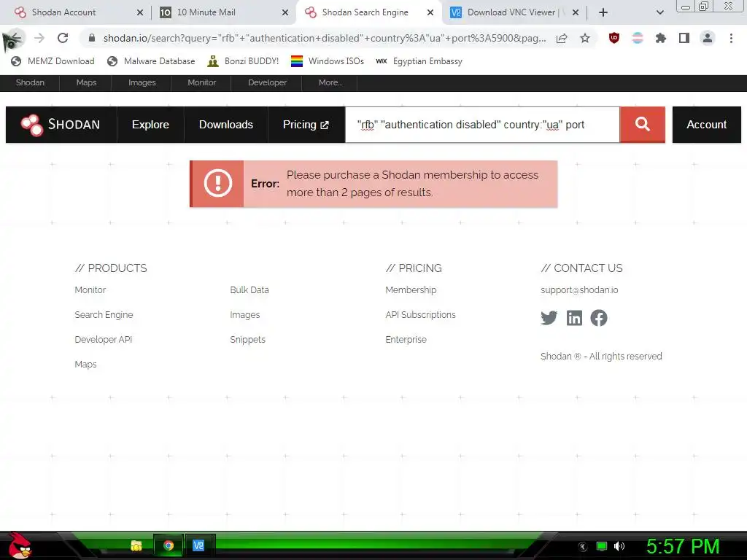The image size is (747, 560).
Task: Open Enterprise footer link
Action: coord(406,340)
